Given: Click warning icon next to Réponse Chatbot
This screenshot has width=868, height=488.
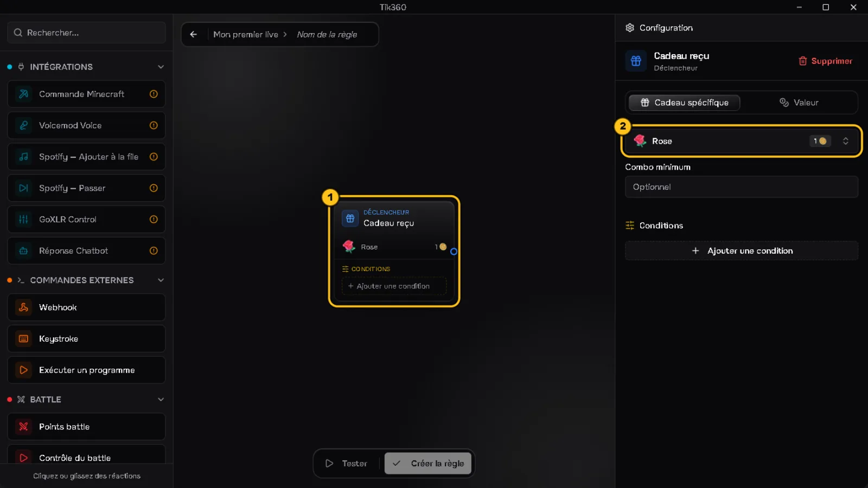Looking at the screenshot, I should tap(154, 251).
